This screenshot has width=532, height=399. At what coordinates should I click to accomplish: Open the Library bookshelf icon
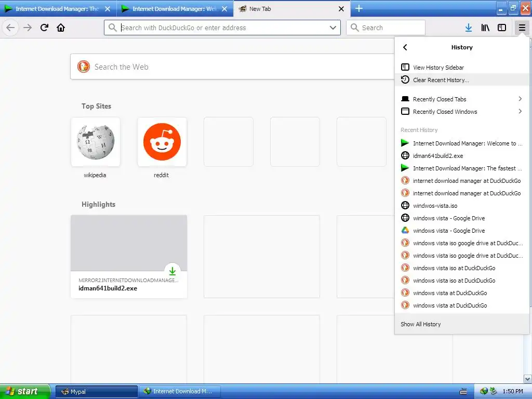[485, 28]
